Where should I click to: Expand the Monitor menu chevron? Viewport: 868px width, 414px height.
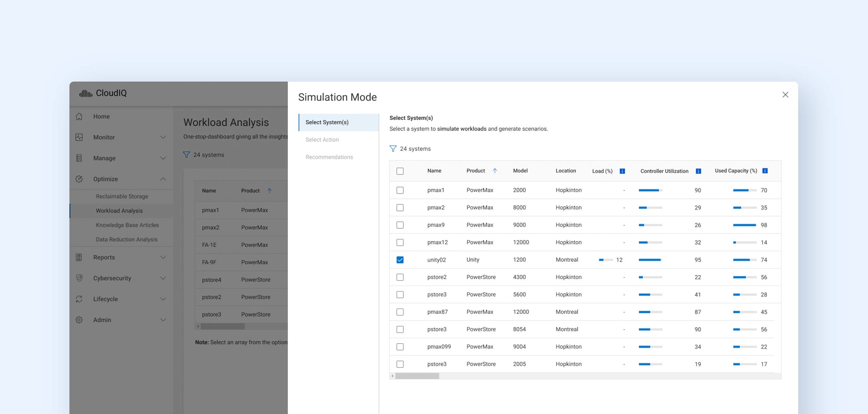(x=163, y=137)
